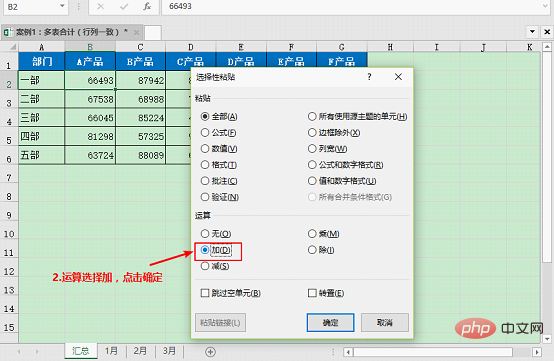The image size is (554, 361).
Task: Click the insert function fx icon
Action: (147, 6)
